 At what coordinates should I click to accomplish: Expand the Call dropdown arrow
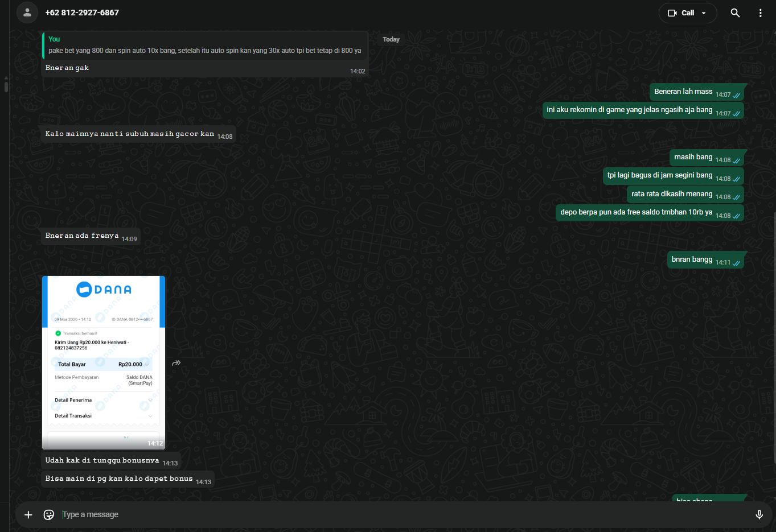704,13
